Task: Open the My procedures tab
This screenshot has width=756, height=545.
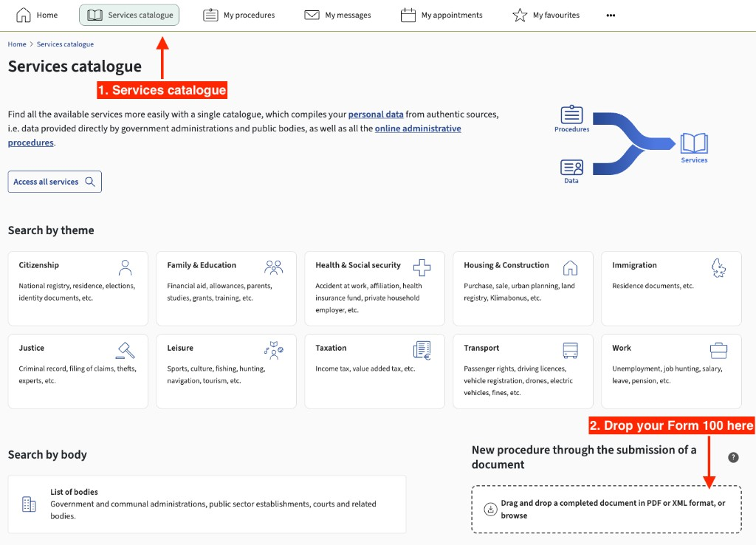Action: click(x=239, y=15)
